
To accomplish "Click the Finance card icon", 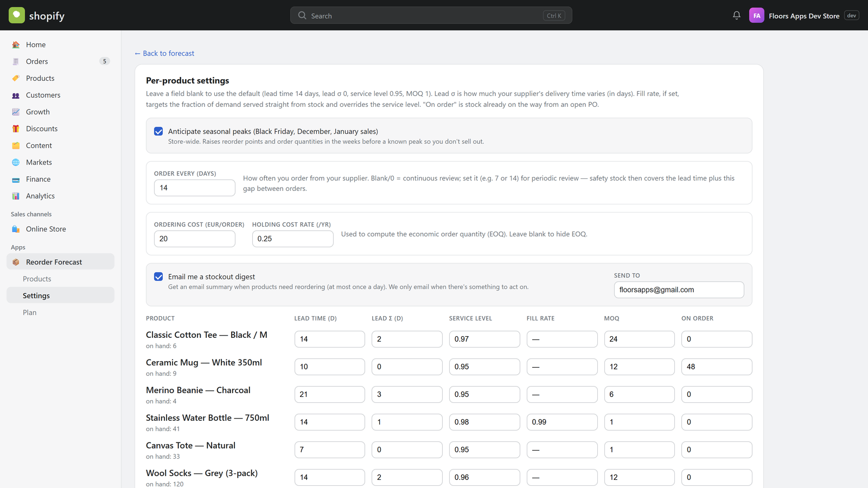I will click(x=16, y=179).
